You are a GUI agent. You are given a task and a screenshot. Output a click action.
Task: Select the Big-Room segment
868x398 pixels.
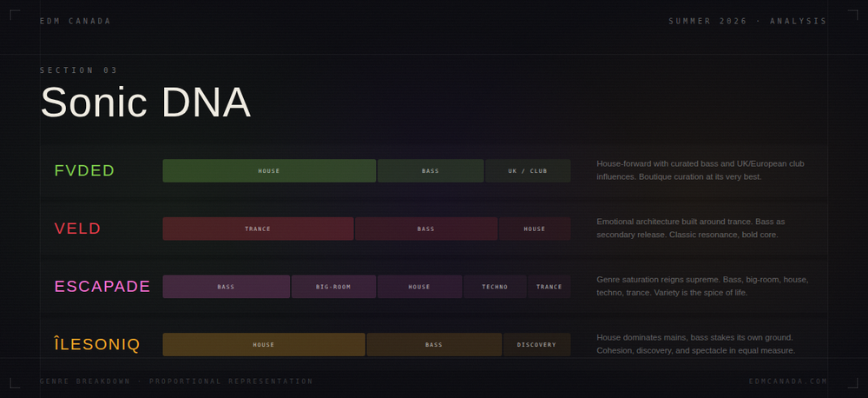(x=334, y=287)
